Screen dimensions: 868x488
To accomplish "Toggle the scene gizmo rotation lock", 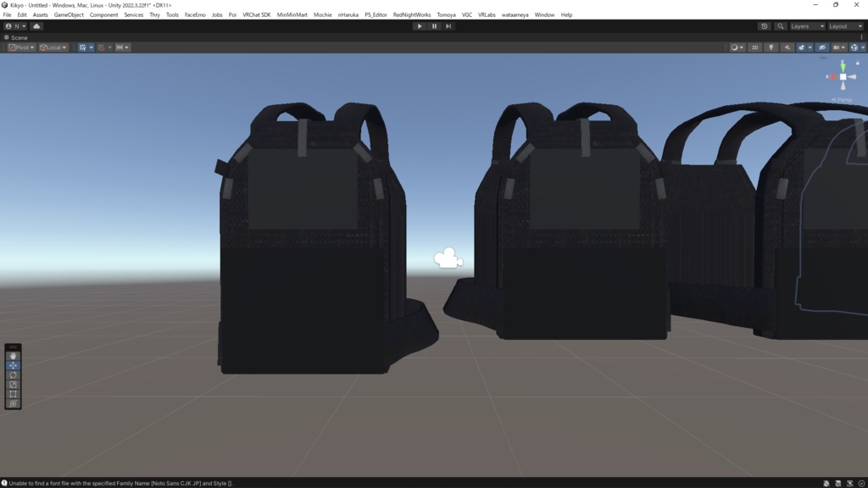I will point(858,63).
